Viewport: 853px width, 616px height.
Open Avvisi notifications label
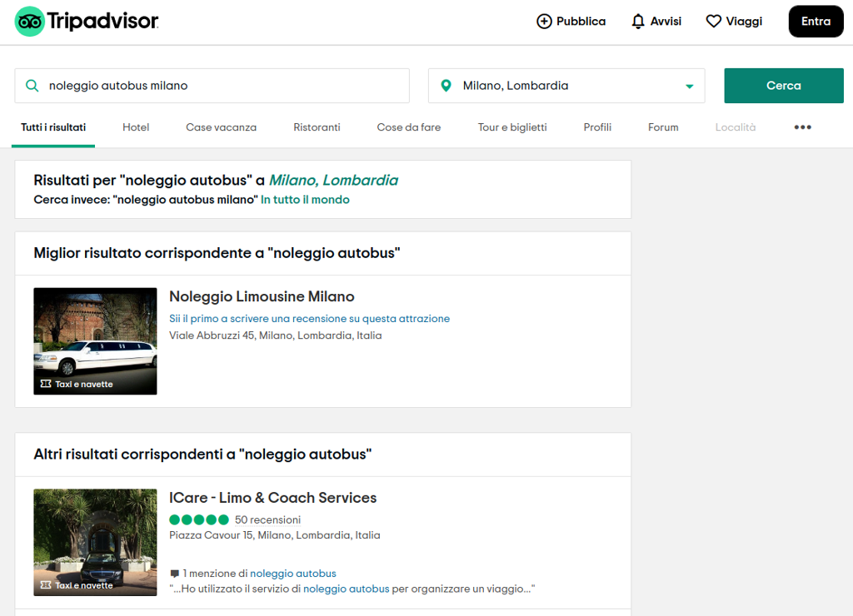(x=666, y=21)
